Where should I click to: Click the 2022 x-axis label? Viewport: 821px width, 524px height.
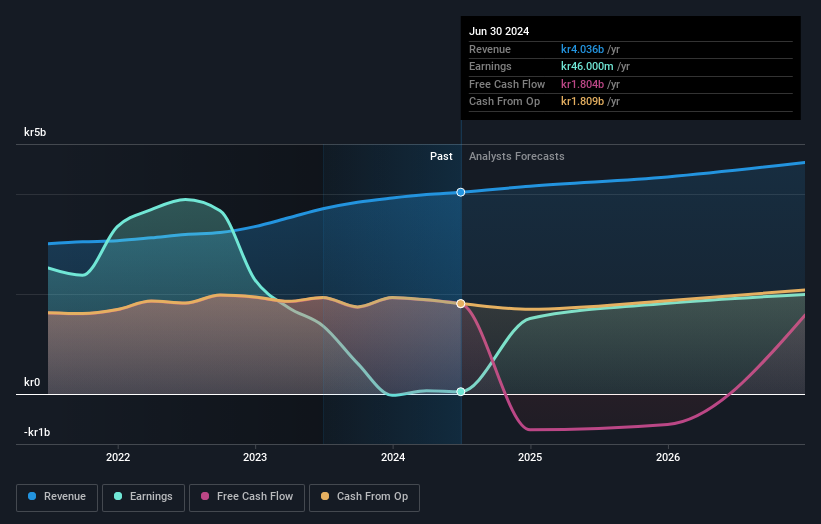(x=118, y=458)
